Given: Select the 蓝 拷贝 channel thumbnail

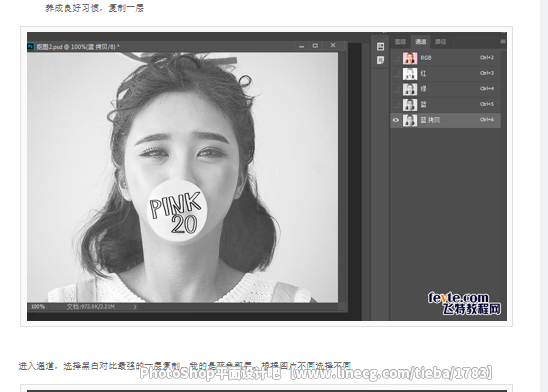Looking at the screenshot, I should (410, 120).
